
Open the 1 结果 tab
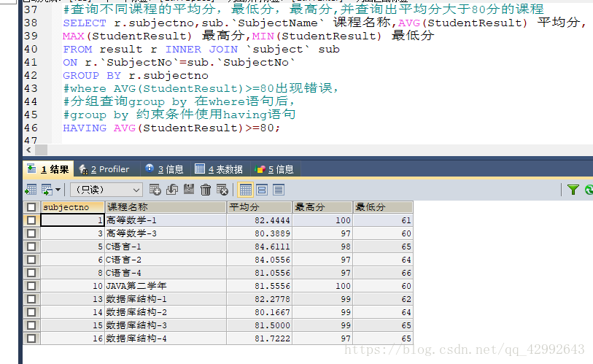[49, 169]
